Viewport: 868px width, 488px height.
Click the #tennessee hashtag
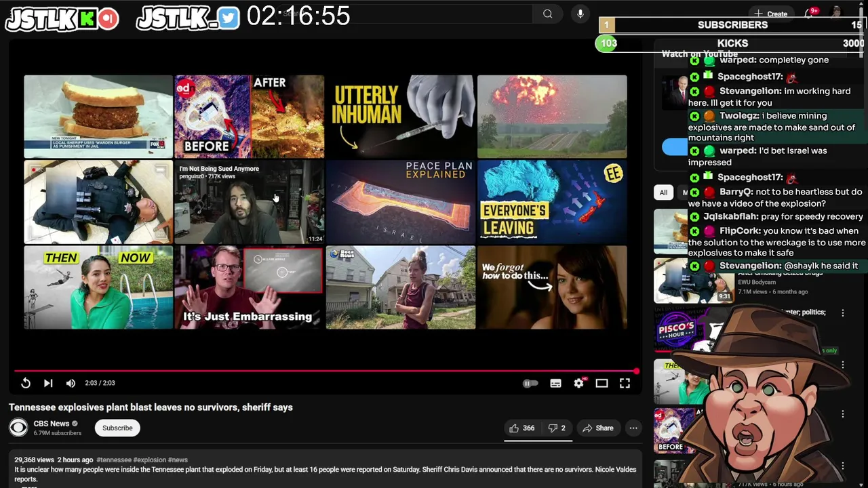[114, 460]
